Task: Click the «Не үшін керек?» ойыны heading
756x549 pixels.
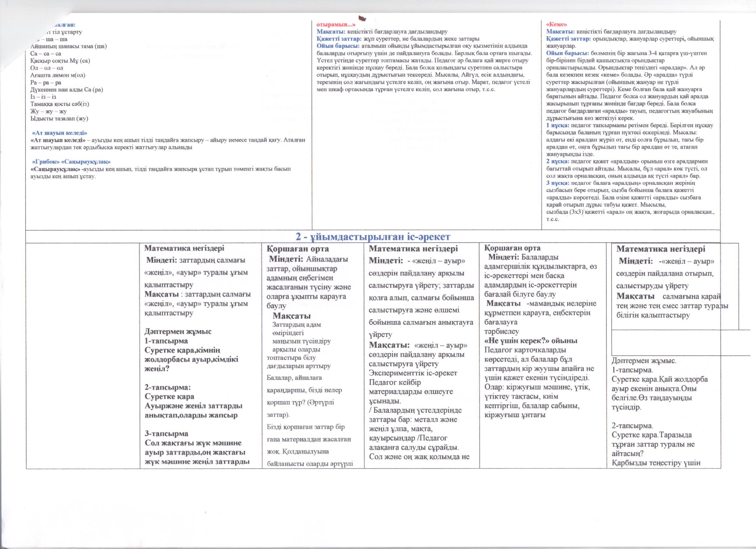Action: tap(530, 341)
